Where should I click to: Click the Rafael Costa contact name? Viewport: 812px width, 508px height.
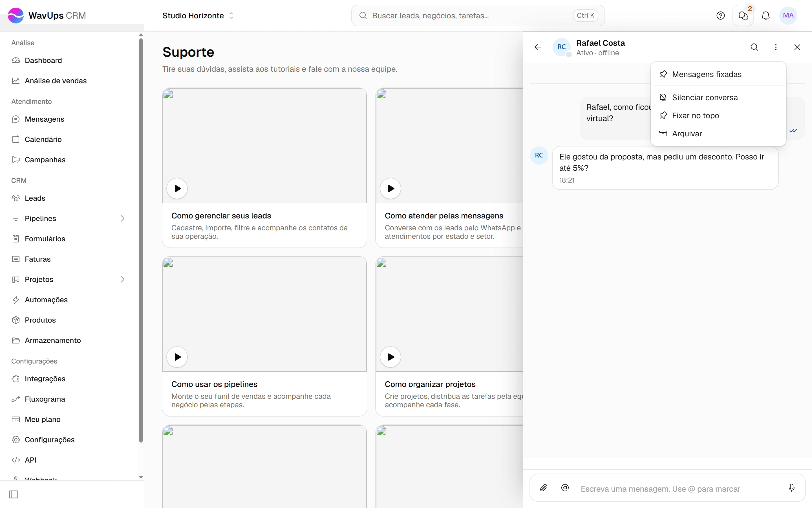[601, 43]
